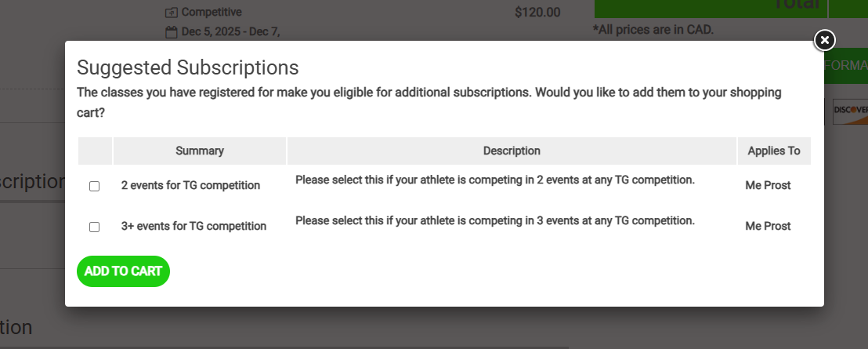Screen dimensions: 868x349
Task: Click the Discover card logo
Action: (850, 111)
